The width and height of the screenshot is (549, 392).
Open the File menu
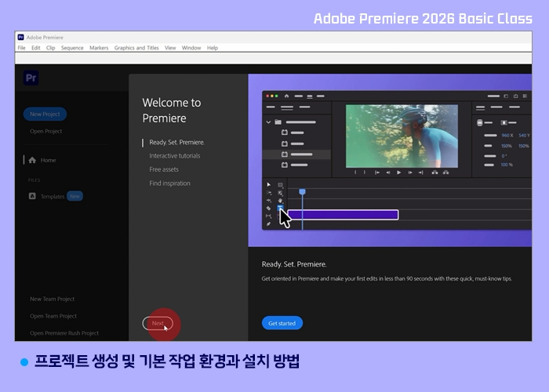tap(21, 48)
